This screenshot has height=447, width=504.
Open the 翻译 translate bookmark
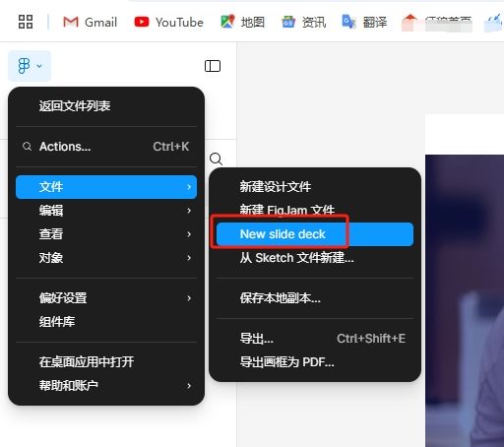(364, 22)
